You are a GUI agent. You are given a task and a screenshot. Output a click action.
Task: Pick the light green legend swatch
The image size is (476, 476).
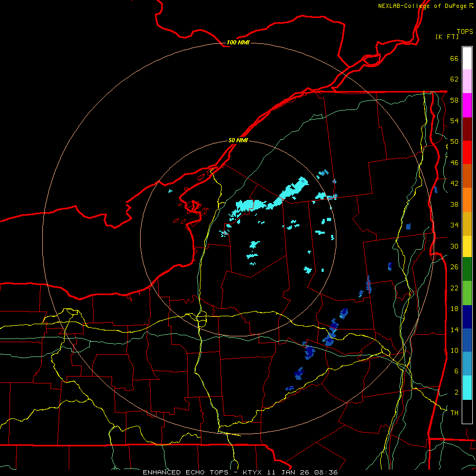point(467,293)
